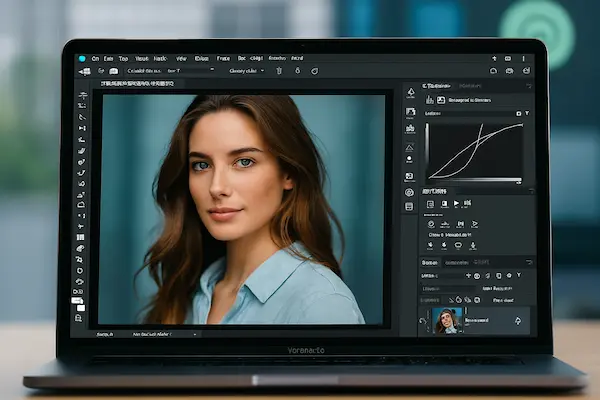Click the blend mode field in the layers panel

(x=448, y=289)
